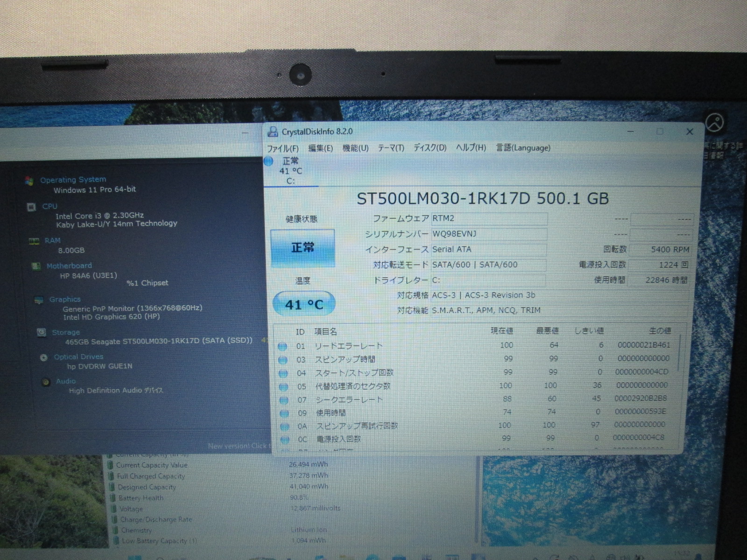This screenshot has height=560, width=747.
Task: Click the CrystalDiskInfo title bar app icon
Action: click(272, 132)
